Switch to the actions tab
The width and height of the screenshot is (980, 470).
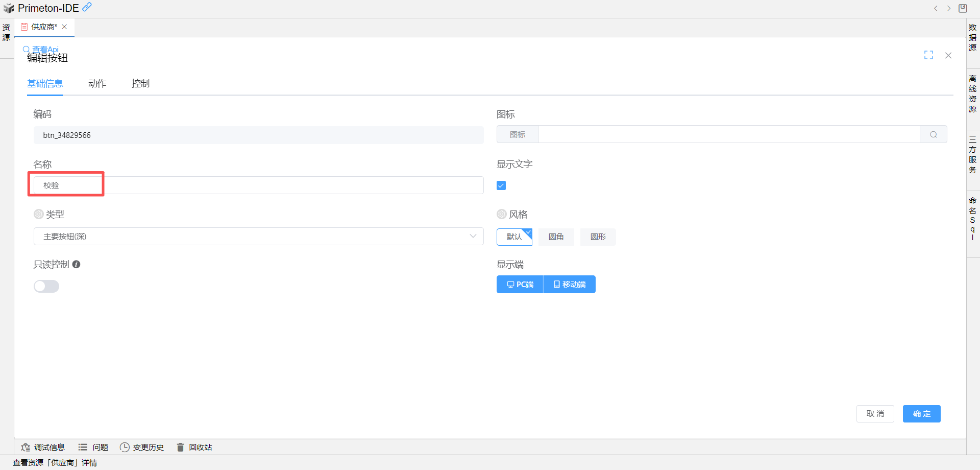97,84
